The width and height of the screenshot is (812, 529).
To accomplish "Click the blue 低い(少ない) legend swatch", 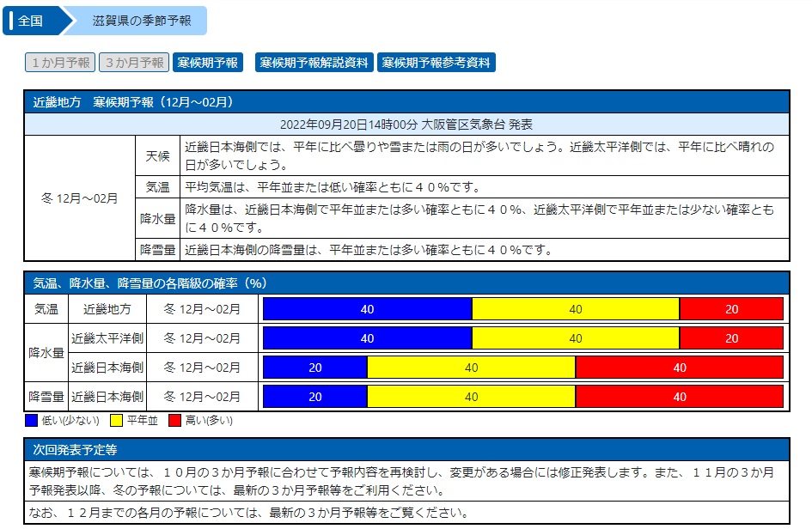I will (31, 420).
